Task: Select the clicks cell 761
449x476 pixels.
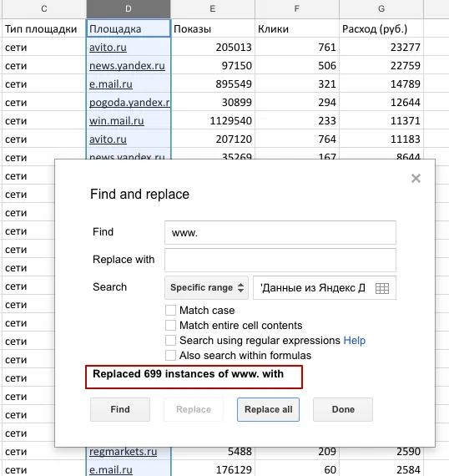Action: (x=297, y=47)
